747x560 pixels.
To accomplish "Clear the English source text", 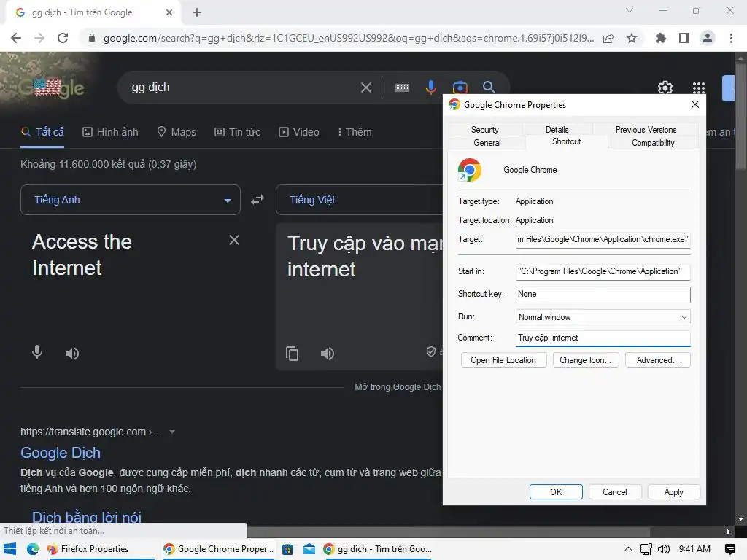I will [x=234, y=240].
